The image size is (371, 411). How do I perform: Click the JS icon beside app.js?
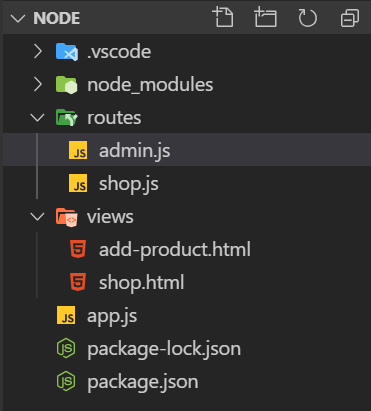66,315
